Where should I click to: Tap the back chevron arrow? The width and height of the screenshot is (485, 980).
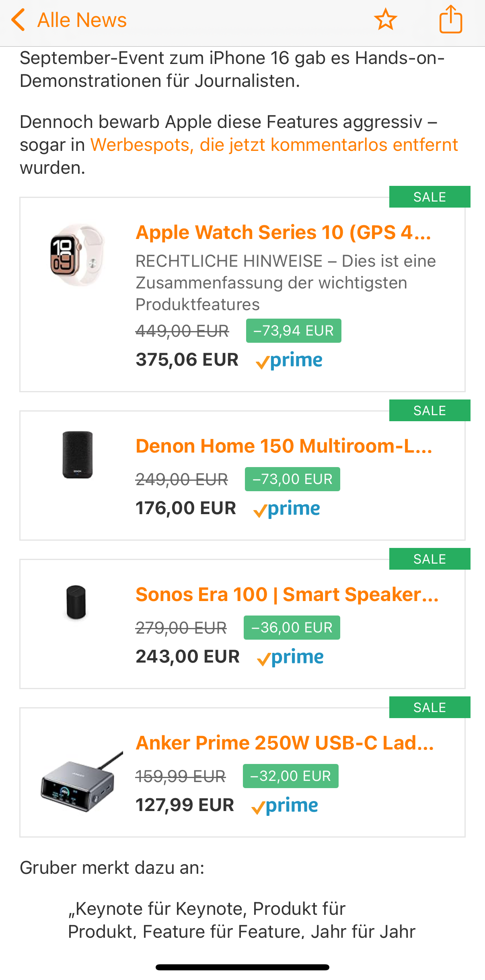tap(18, 20)
